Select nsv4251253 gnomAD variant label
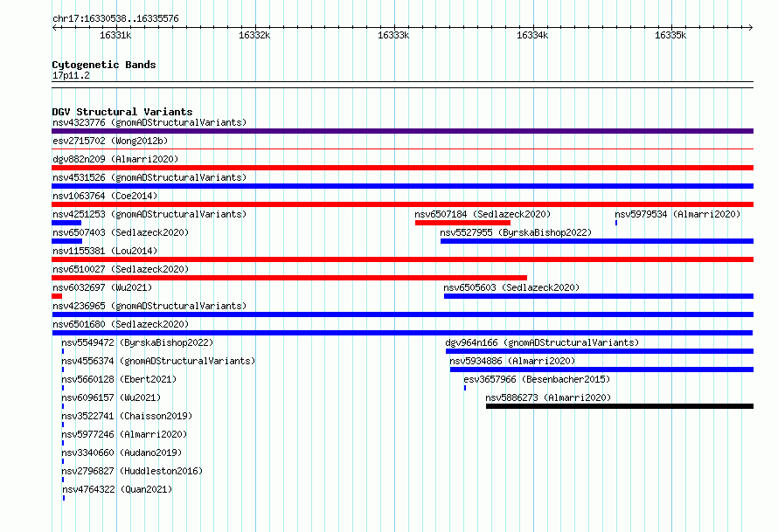Image resolution: width=778 pixels, height=532 pixels. pyautogui.click(x=149, y=214)
